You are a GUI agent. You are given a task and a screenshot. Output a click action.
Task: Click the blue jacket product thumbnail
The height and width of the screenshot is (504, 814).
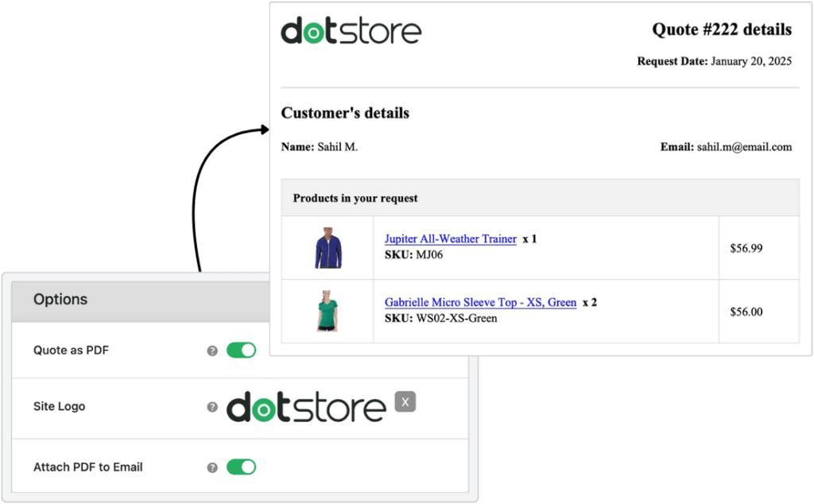tap(328, 248)
